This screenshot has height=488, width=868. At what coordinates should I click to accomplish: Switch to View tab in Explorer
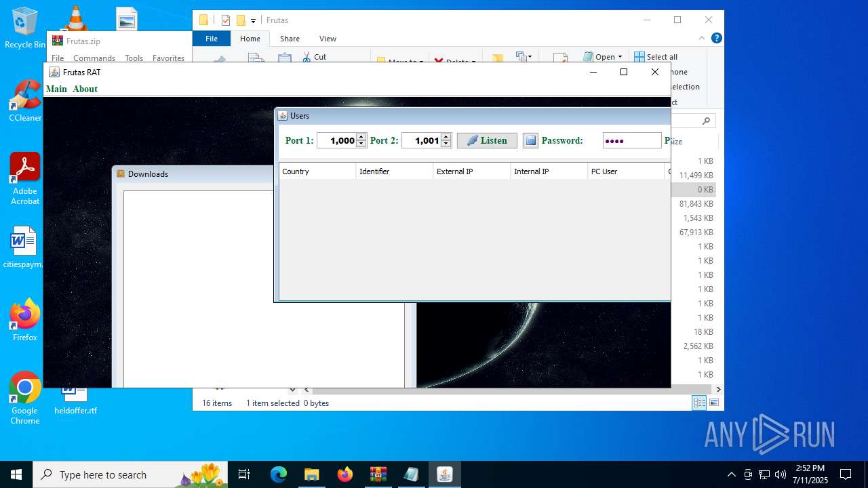click(328, 39)
